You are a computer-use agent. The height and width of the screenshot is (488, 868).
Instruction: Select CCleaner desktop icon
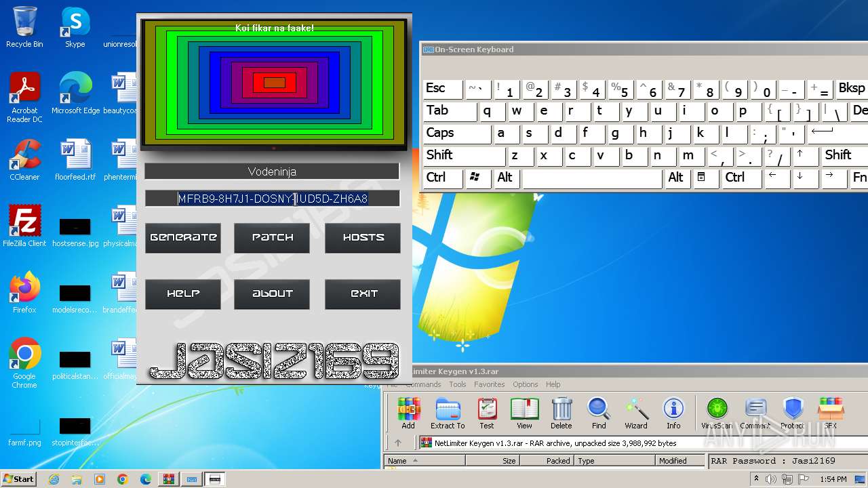point(24,160)
